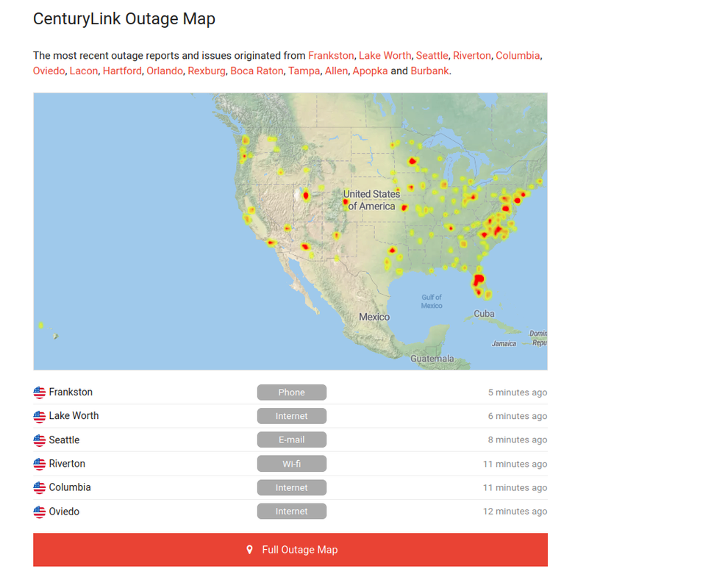Click the Cuba label on the map
Screen dimensions: 725x588
(484, 314)
